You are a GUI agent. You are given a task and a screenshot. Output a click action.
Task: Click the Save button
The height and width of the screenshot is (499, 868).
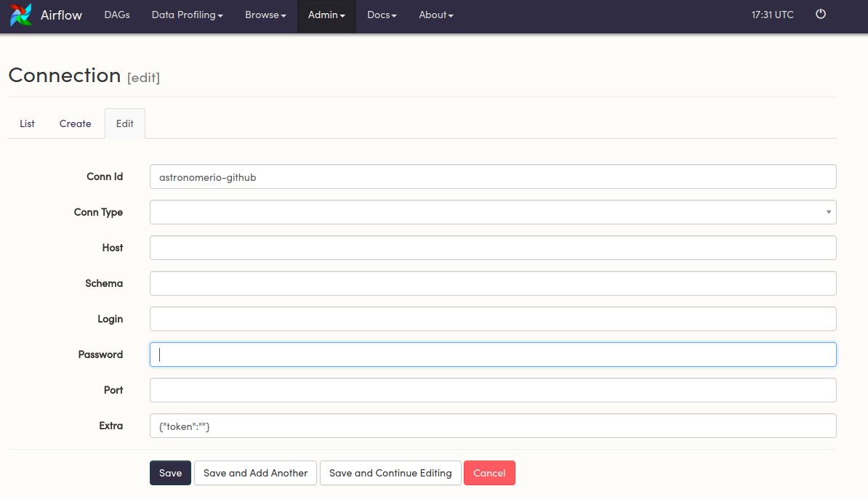[170, 473]
